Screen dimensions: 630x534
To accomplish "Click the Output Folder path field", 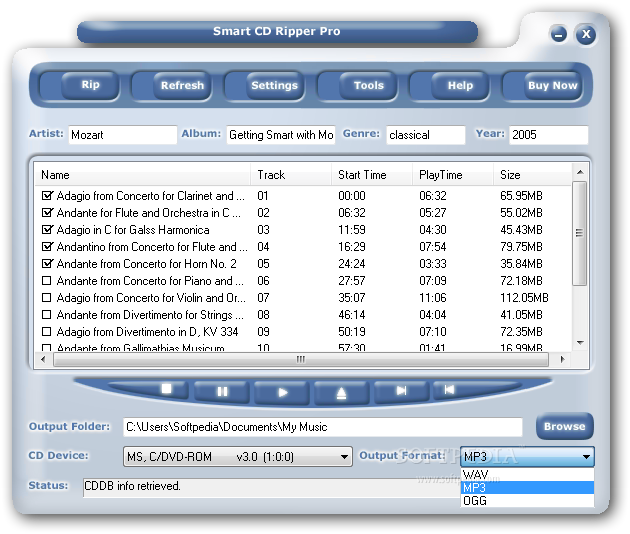I will pyautogui.click(x=323, y=427).
